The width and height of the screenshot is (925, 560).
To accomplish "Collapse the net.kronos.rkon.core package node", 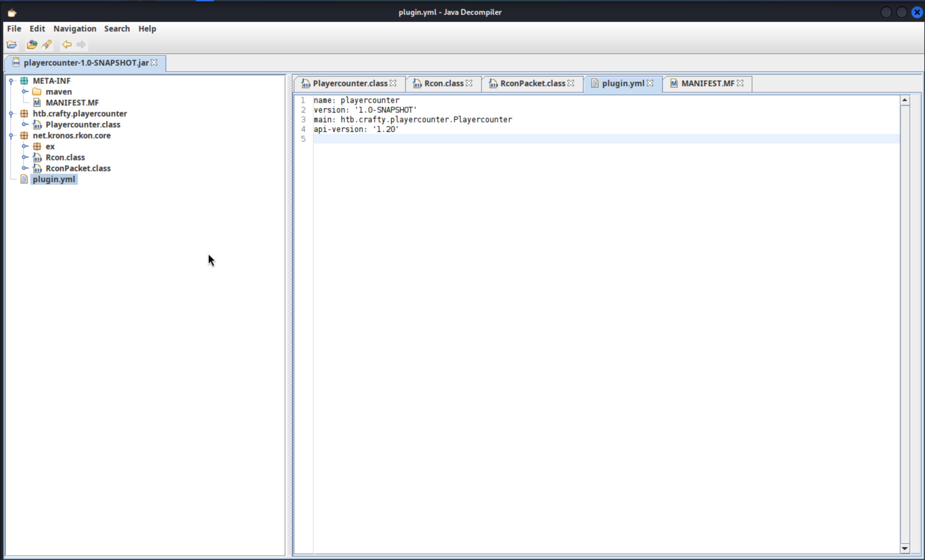I will pos(11,136).
